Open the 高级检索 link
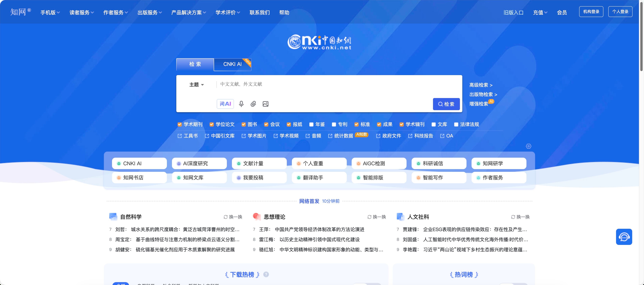The height and width of the screenshot is (285, 644). tap(481, 85)
